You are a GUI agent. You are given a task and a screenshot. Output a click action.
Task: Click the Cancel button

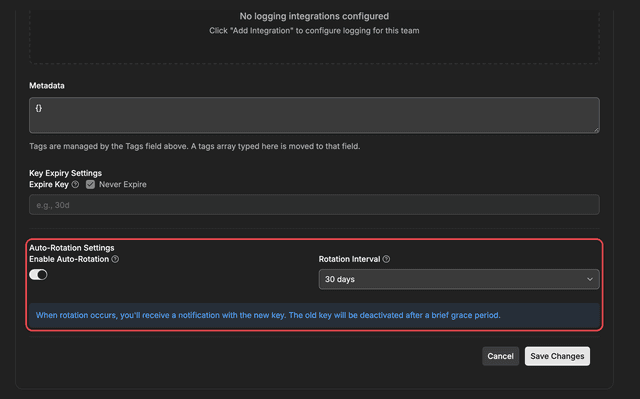[500, 356]
